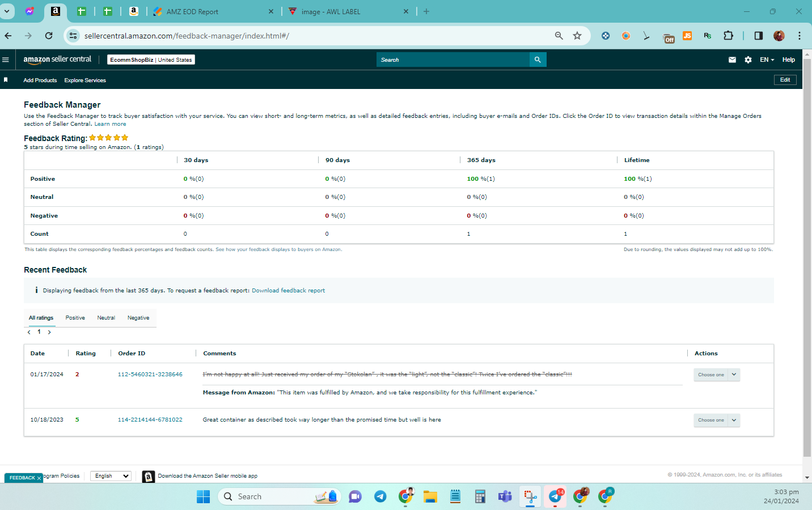Open Telegram with the 14 notification badge
The width and height of the screenshot is (812, 510).
tap(556, 496)
